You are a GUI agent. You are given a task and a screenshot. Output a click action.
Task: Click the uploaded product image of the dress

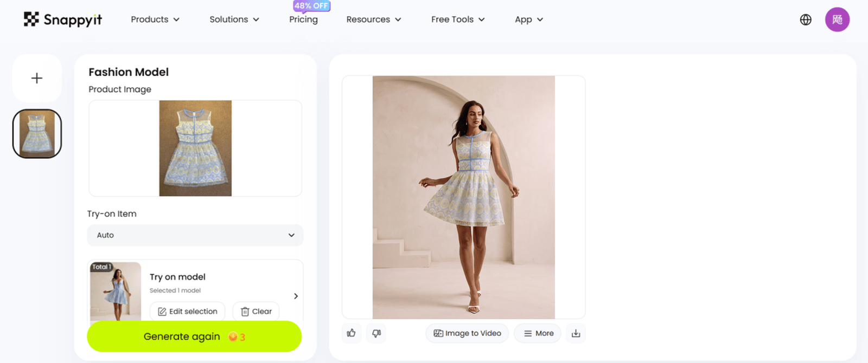(195, 148)
